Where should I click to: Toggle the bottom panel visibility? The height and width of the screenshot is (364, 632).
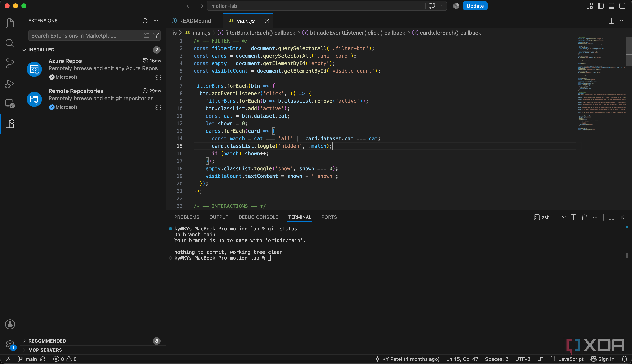click(x=611, y=6)
